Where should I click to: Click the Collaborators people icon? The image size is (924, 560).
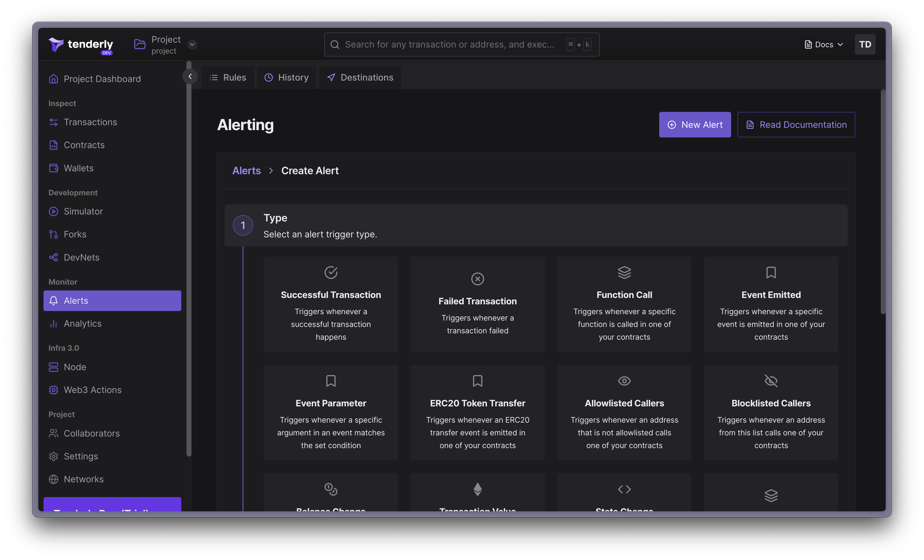[x=54, y=433]
